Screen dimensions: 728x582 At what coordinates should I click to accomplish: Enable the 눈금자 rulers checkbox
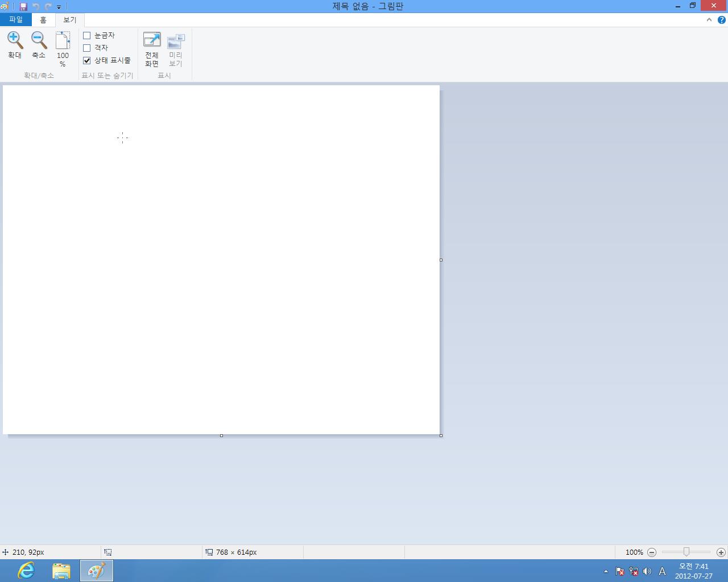coord(87,35)
